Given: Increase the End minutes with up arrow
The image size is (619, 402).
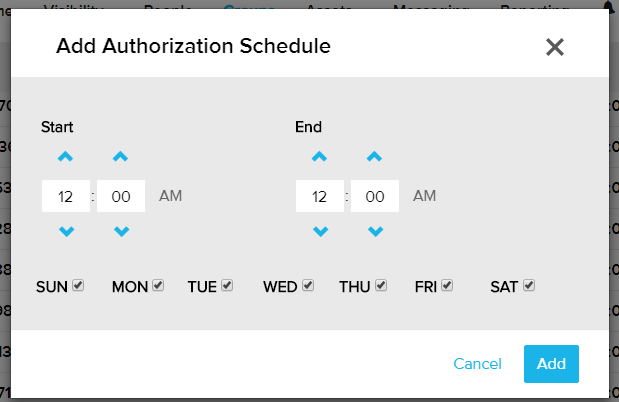Looking at the screenshot, I should click(375, 157).
